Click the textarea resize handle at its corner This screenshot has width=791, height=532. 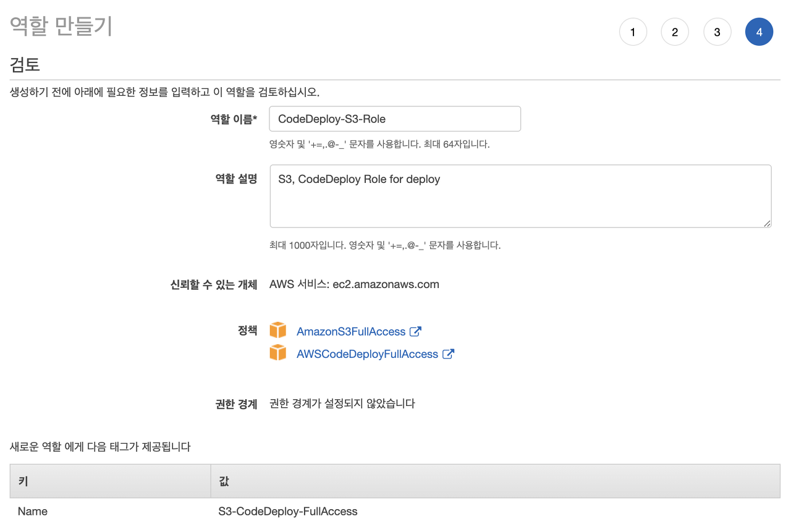tap(768, 225)
